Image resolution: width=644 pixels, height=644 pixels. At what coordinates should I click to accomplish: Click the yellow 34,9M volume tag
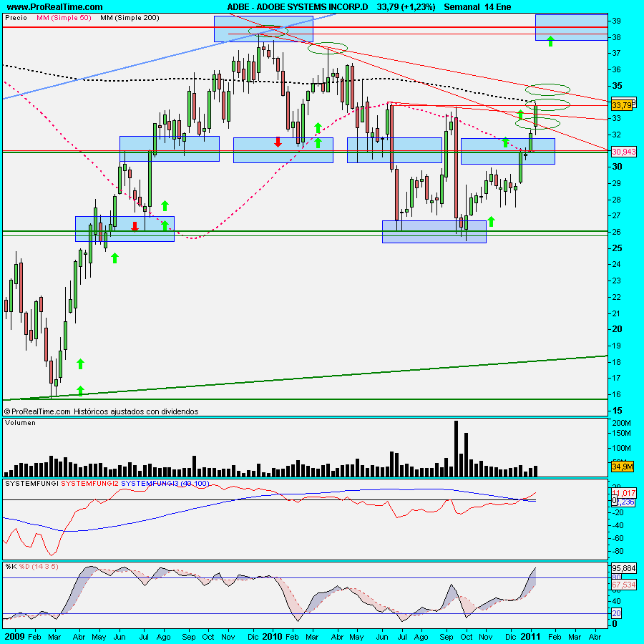pyautogui.click(x=623, y=467)
